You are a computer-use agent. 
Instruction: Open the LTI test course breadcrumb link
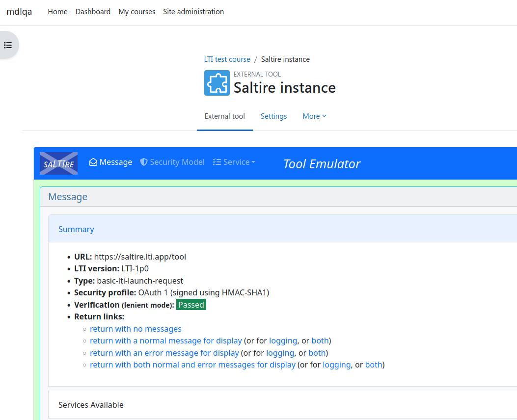pyautogui.click(x=227, y=59)
